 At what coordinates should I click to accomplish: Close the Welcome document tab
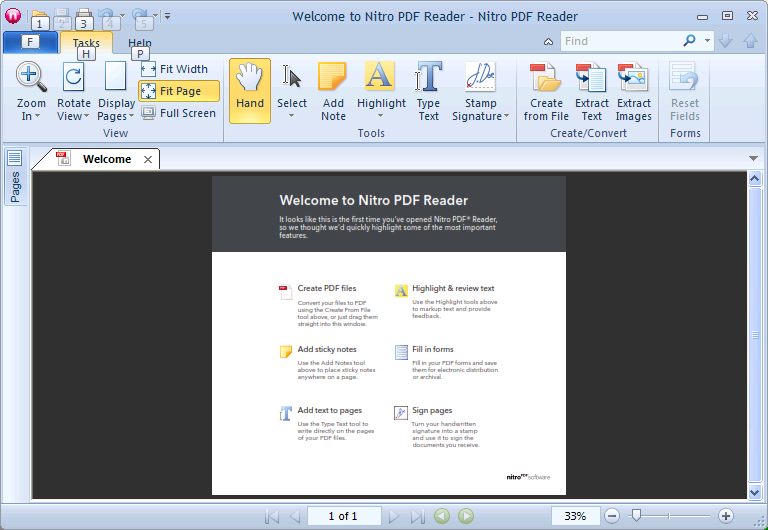(x=147, y=159)
